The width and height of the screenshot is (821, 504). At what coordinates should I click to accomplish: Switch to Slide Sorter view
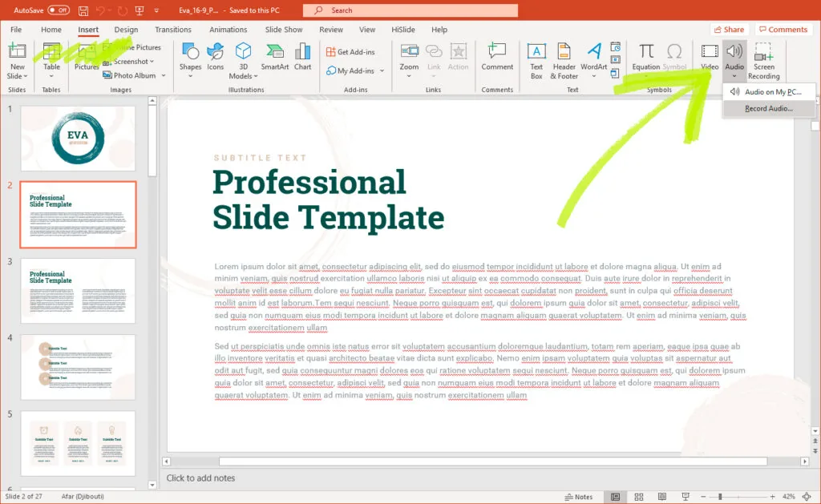click(x=639, y=497)
